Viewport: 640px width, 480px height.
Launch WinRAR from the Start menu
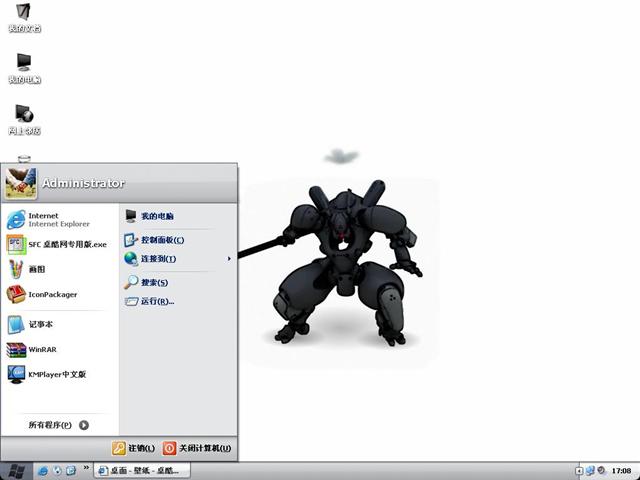pyautogui.click(x=31, y=350)
